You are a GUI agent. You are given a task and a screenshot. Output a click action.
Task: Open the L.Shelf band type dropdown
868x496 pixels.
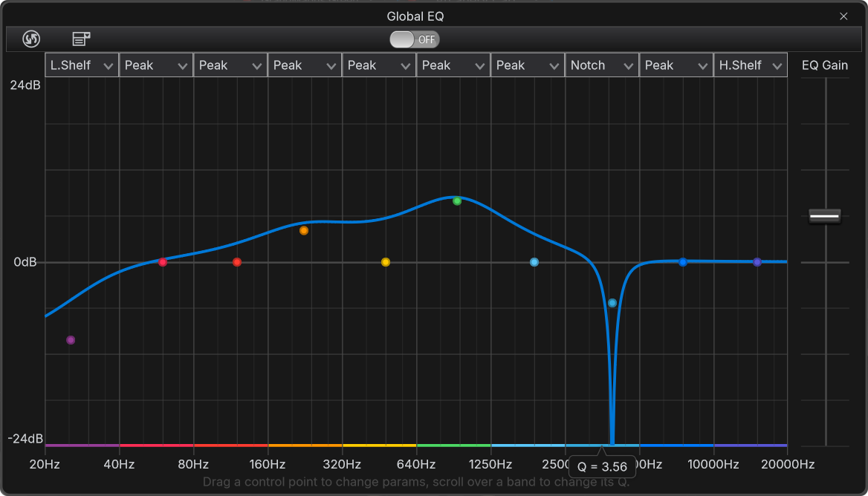pyautogui.click(x=81, y=65)
